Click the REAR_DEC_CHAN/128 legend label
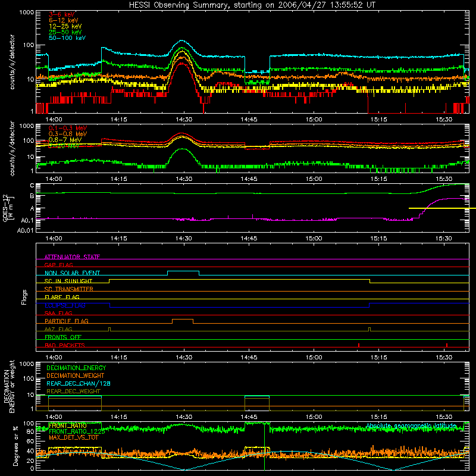 tap(79, 383)
